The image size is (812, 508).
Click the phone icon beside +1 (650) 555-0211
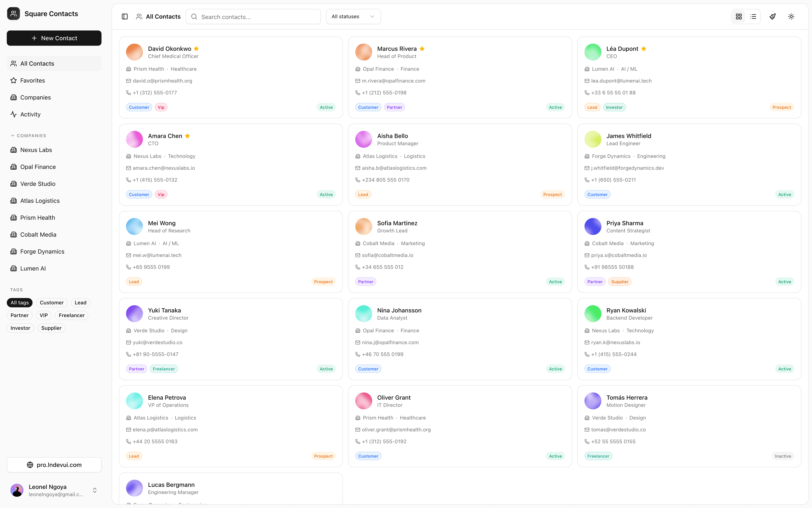[x=587, y=180]
